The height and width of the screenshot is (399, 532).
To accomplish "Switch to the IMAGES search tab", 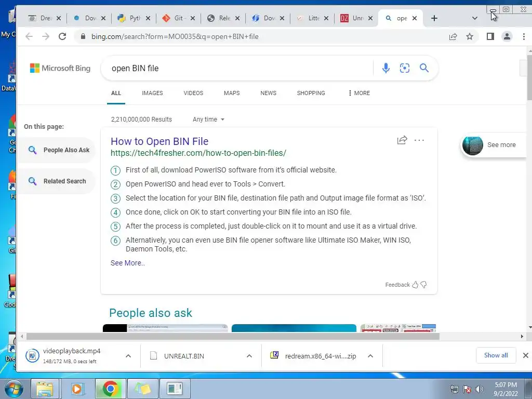I will 152,93.
